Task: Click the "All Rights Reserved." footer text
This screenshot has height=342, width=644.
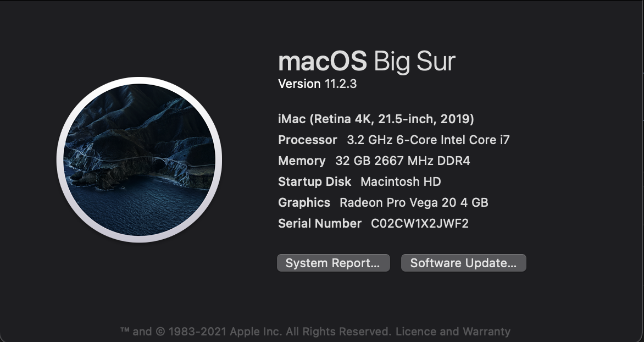Action: coord(337,332)
